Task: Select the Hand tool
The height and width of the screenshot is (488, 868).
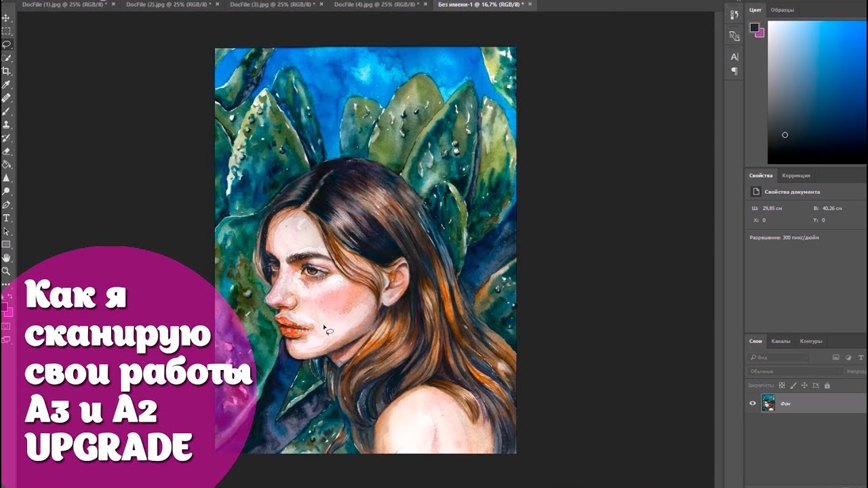Action: [x=6, y=258]
